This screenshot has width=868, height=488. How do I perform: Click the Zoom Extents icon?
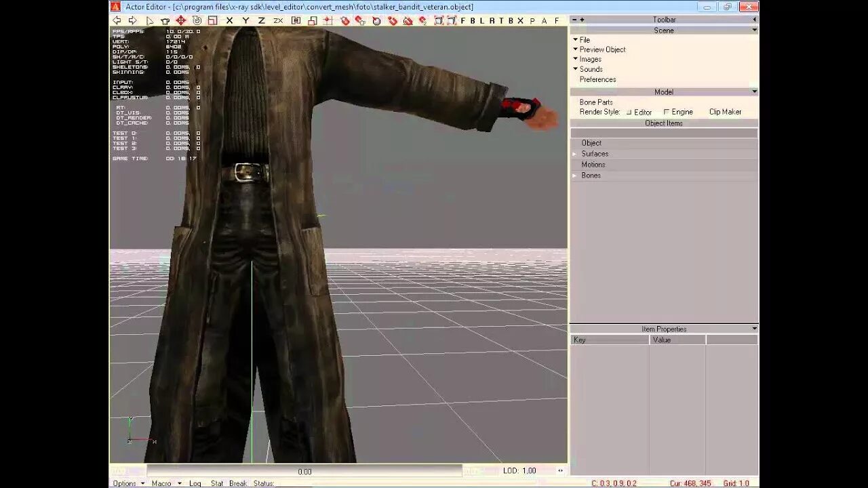(x=438, y=20)
